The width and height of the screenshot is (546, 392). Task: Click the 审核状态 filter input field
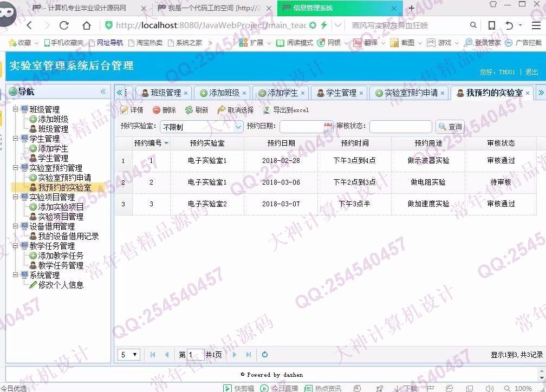coord(400,127)
